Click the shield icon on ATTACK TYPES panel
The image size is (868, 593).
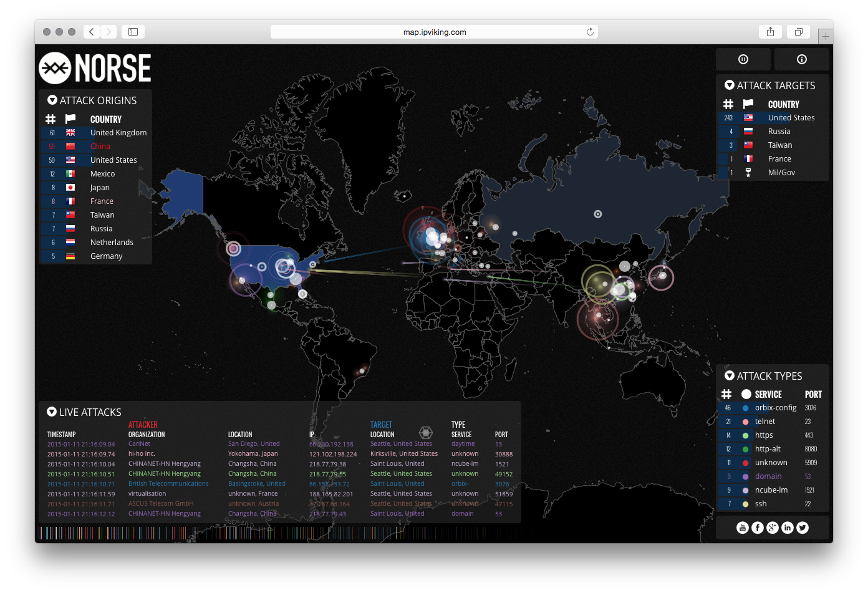tap(730, 375)
